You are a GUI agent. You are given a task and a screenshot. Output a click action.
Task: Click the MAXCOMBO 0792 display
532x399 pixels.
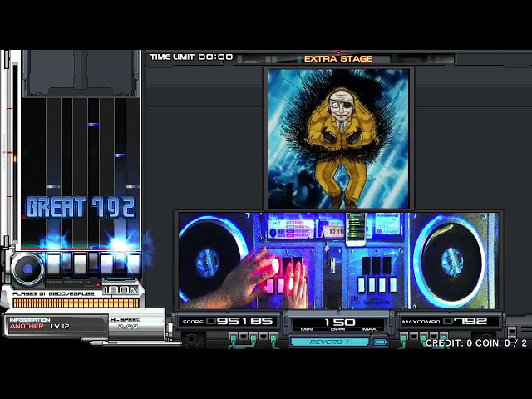(x=449, y=321)
